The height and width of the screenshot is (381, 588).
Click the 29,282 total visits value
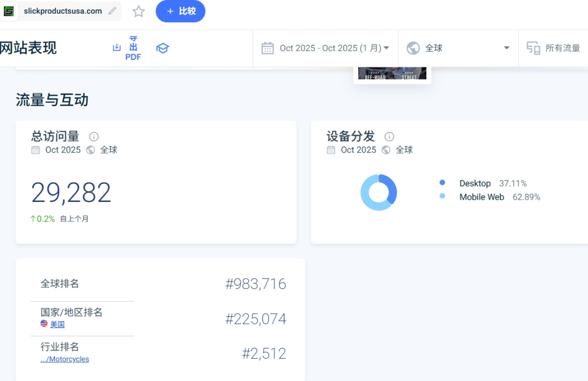click(x=71, y=192)
